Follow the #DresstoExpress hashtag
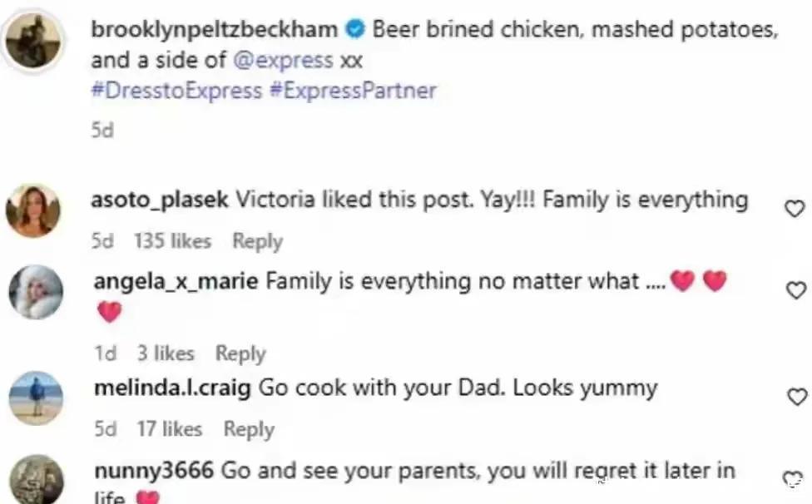The height and width of the screenshot is (504, 812). (176, 91)
